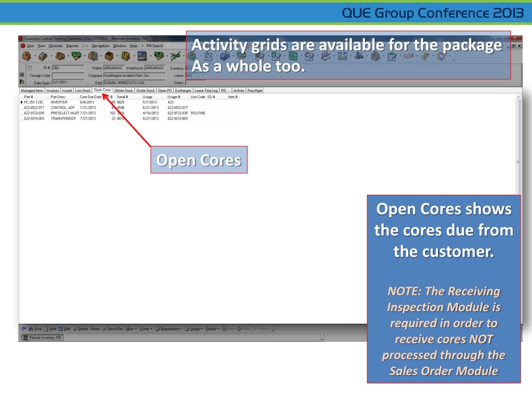Click the refresh arrow icon in bottom toolbar
Screen dimensions: 532x399
(x=24, y=329)
